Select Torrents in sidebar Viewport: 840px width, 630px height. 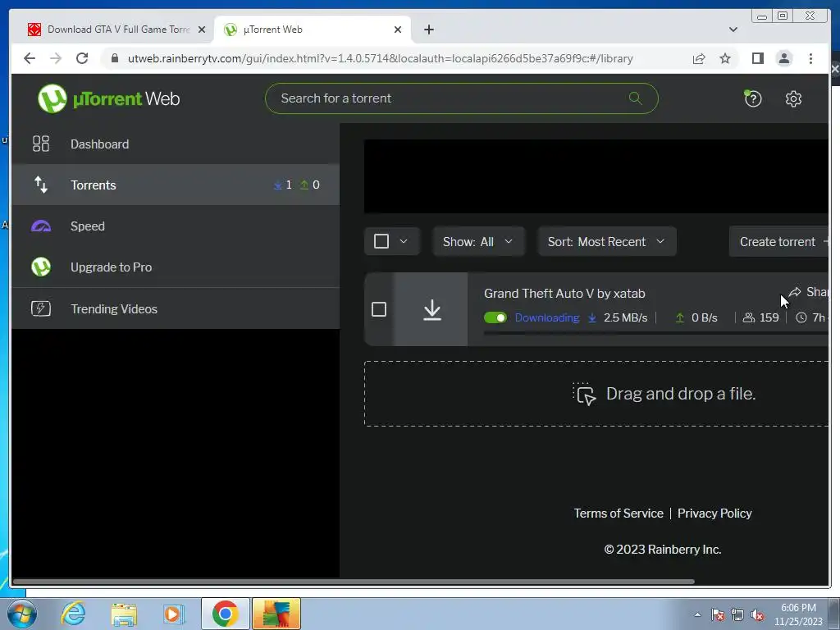click(x=176, y=185)
